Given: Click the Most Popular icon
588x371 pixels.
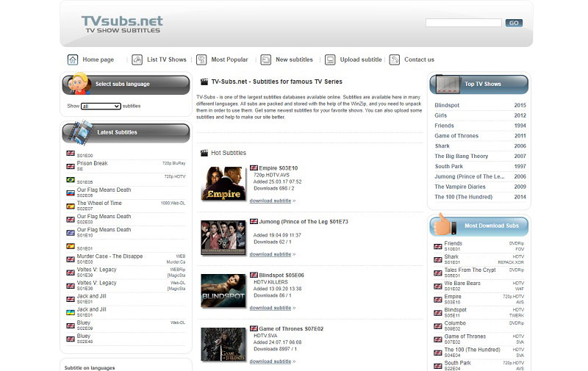Looking at the screenshot, I should pos(201,60).
